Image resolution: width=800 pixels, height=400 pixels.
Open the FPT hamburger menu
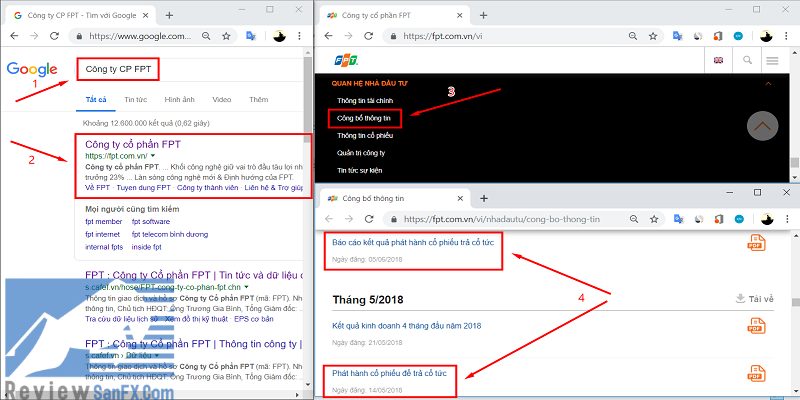[x=772, y=61]
